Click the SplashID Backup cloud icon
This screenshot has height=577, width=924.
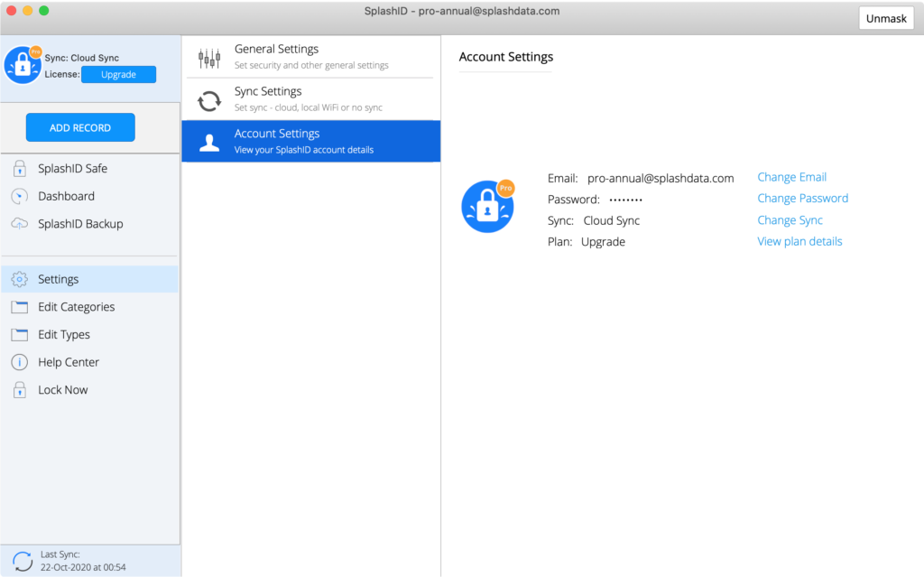point(19,224)
